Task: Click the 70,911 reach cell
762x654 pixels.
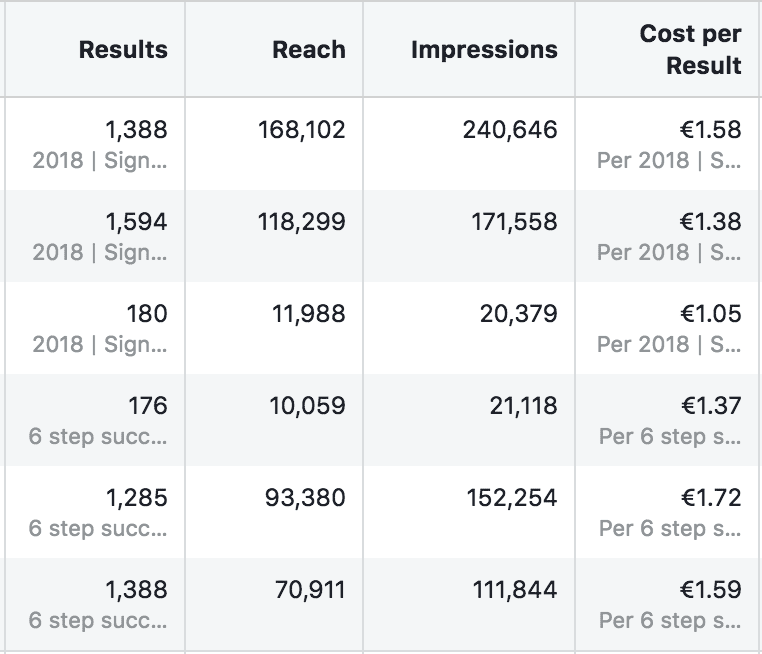Action: pos(310,590)
